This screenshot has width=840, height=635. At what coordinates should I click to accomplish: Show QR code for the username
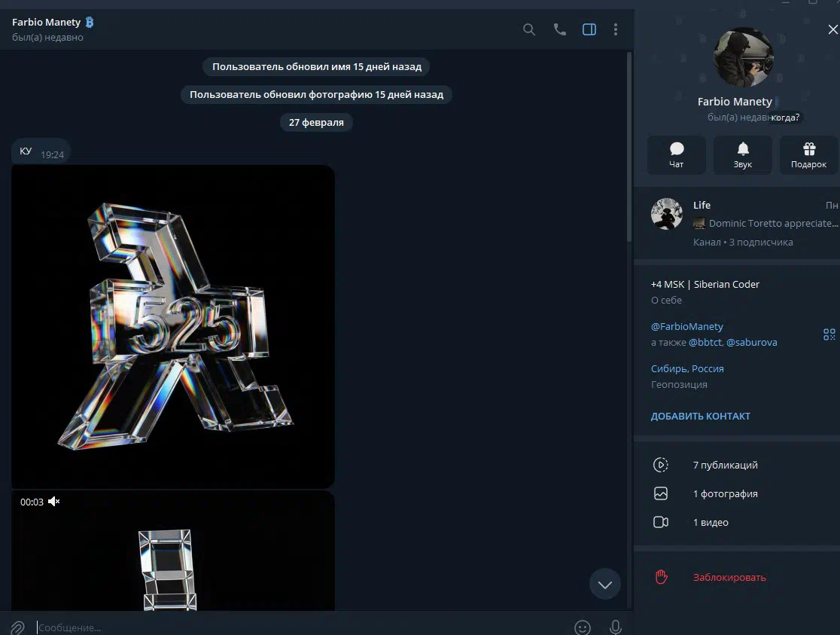pyautogui.click(x=829, y=334)
